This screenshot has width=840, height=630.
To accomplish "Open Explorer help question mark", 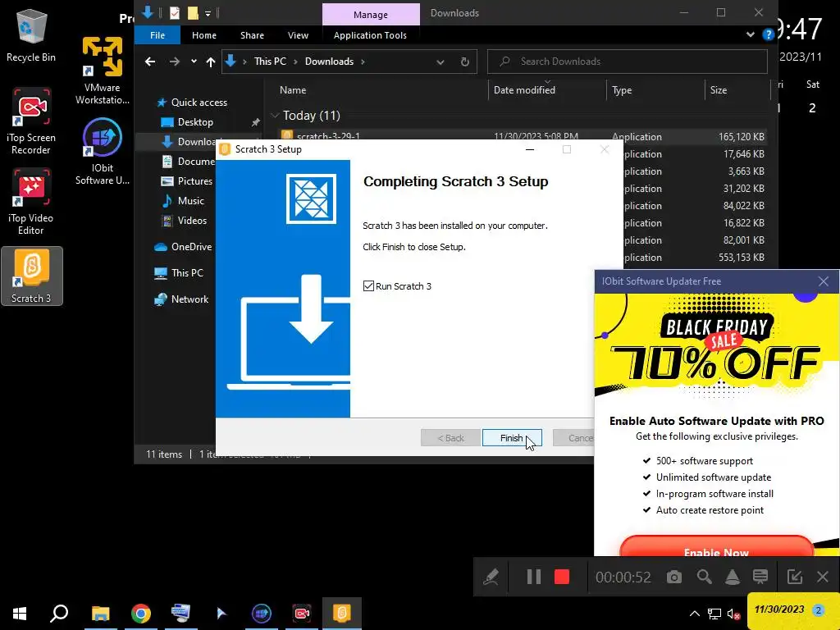I will (x=768, y=34).
